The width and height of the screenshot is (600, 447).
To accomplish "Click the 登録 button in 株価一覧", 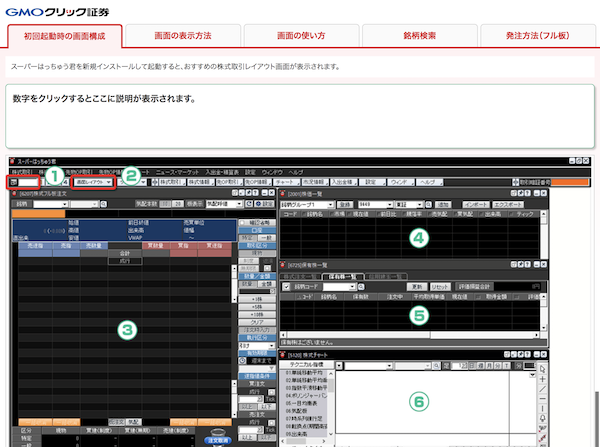I will 345,205.
